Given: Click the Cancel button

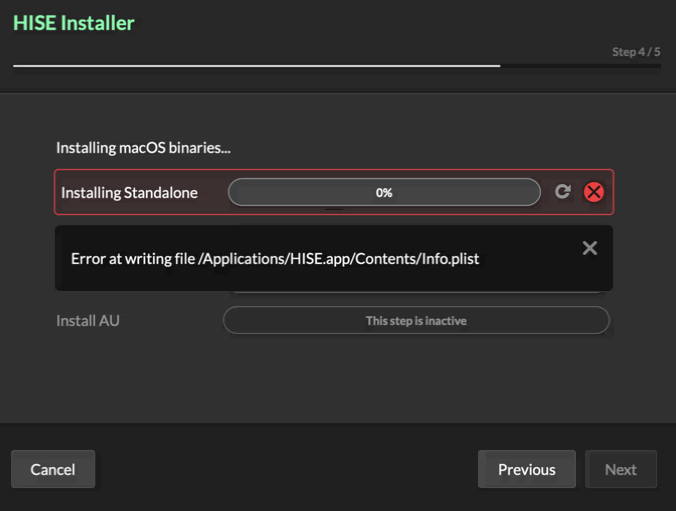Looking at the screenshot, I should coord(53,469).
